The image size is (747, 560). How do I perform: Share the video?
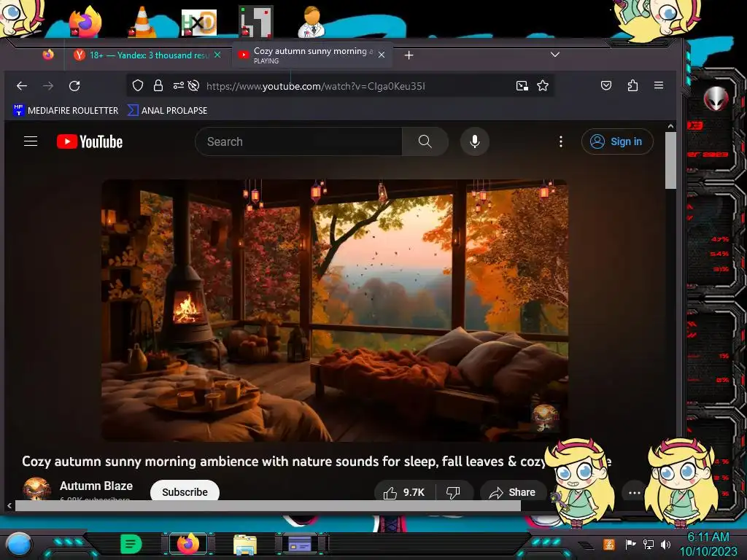(x=513, y=492)
